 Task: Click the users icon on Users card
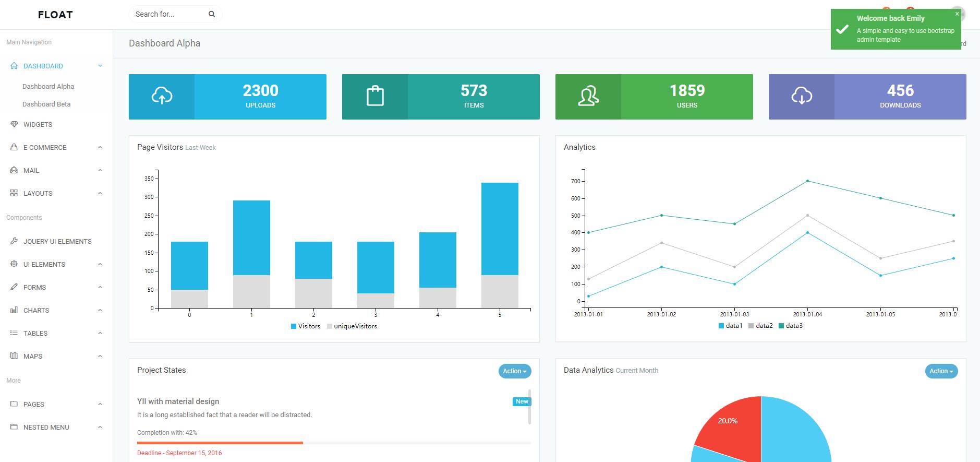coord(588,96)
